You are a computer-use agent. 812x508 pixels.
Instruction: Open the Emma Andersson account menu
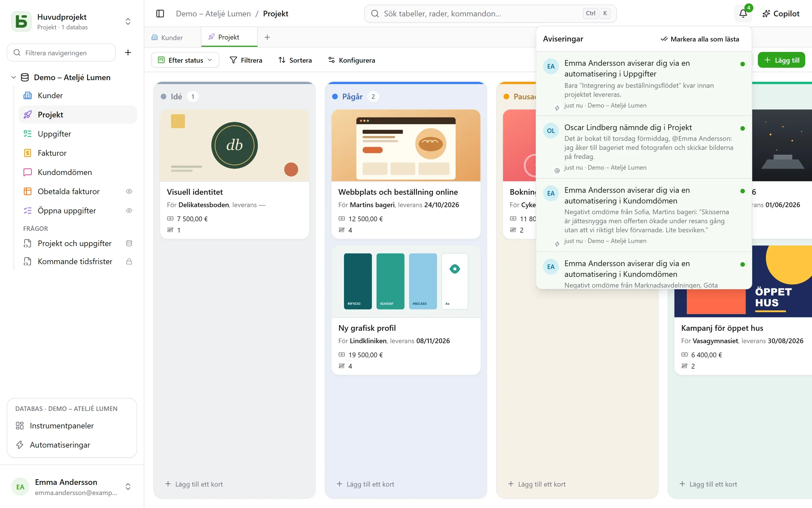point(72,487)
